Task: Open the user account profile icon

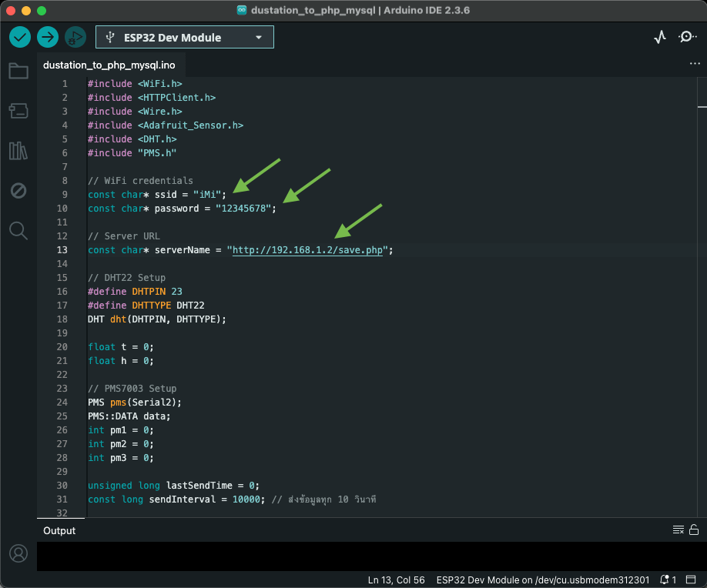Action: click(x=18, y=553)
